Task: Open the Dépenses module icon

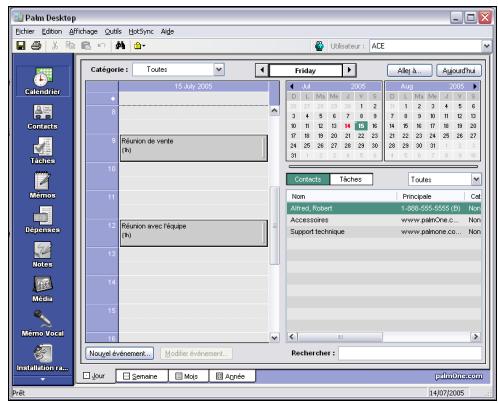Action: 43,220
